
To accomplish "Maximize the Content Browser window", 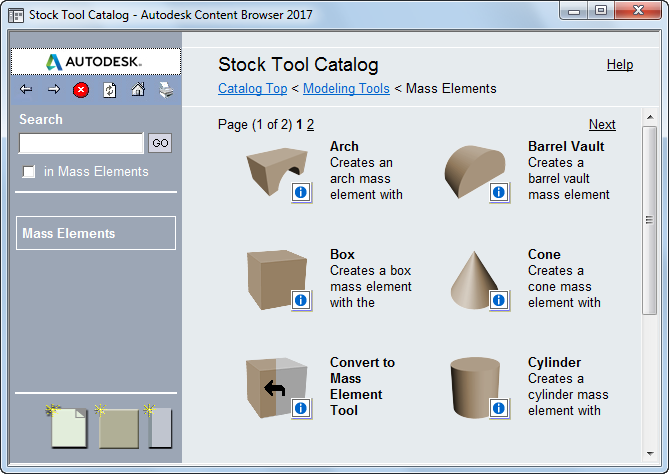I will coord(601,11).
